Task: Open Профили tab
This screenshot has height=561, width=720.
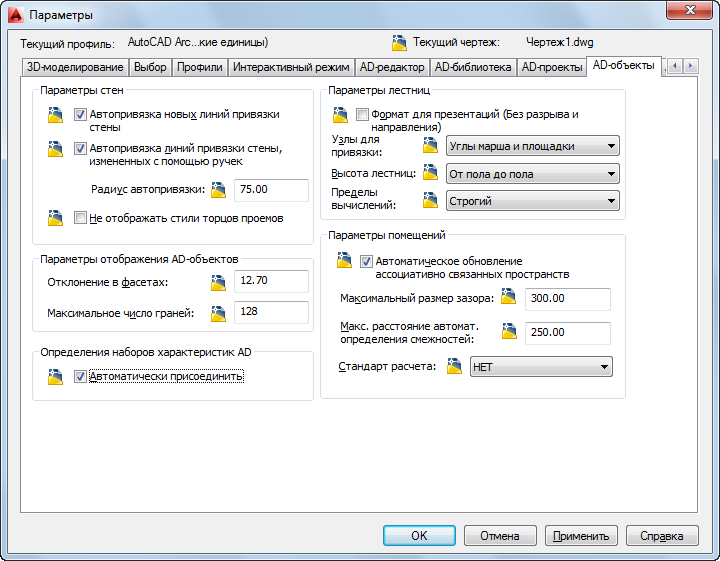Action: (x=200, y=67)
